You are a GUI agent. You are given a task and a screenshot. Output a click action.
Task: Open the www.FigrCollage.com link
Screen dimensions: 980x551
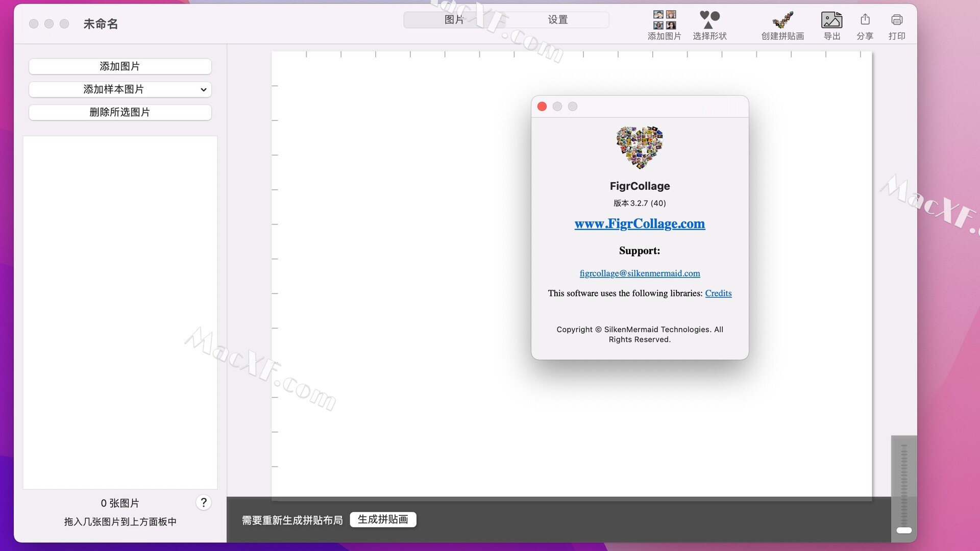pyautogui.click(x=640, y=223)
